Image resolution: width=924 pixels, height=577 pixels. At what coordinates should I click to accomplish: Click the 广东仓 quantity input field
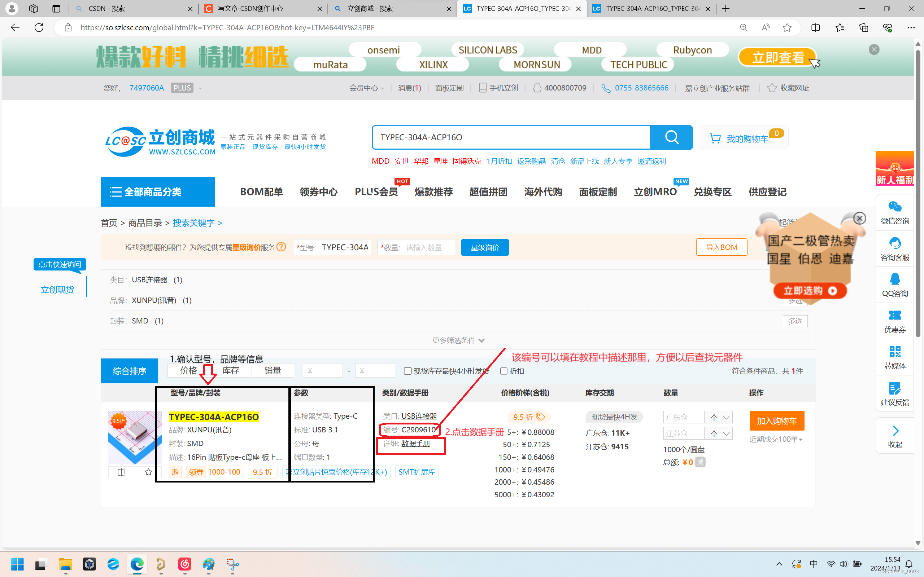click(x=684, y=417)
